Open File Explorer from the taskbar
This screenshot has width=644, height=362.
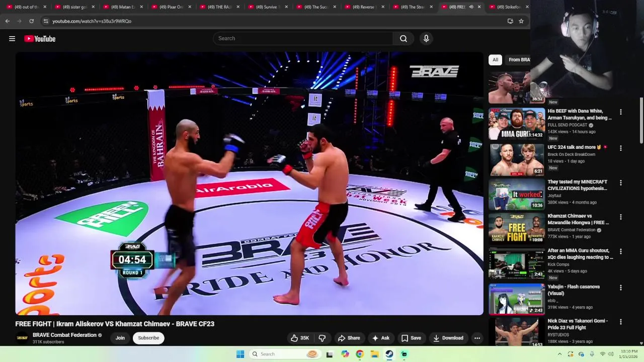pos(375,354)
